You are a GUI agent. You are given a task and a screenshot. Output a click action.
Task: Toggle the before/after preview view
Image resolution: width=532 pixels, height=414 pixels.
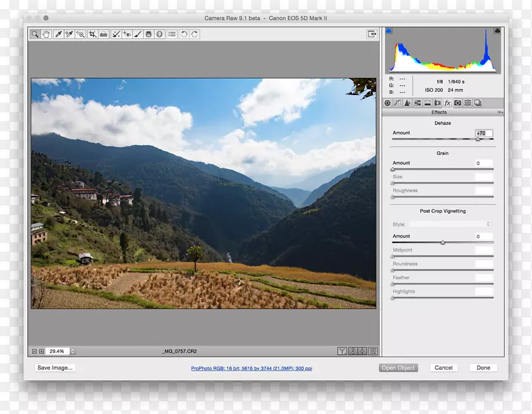click(341, 350)
